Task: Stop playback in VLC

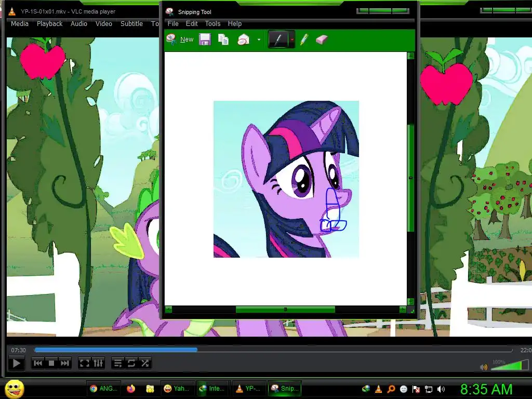Action: [51, 363]
